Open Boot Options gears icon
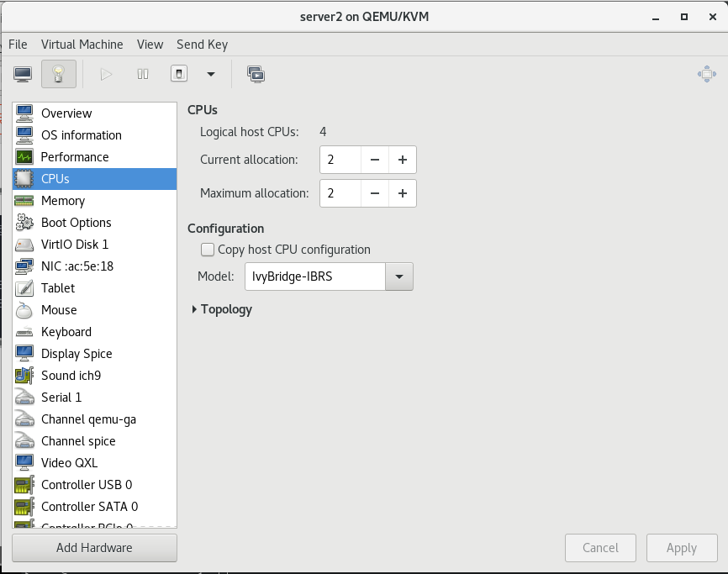The image size is (728, 574). [x=24, y=222]
